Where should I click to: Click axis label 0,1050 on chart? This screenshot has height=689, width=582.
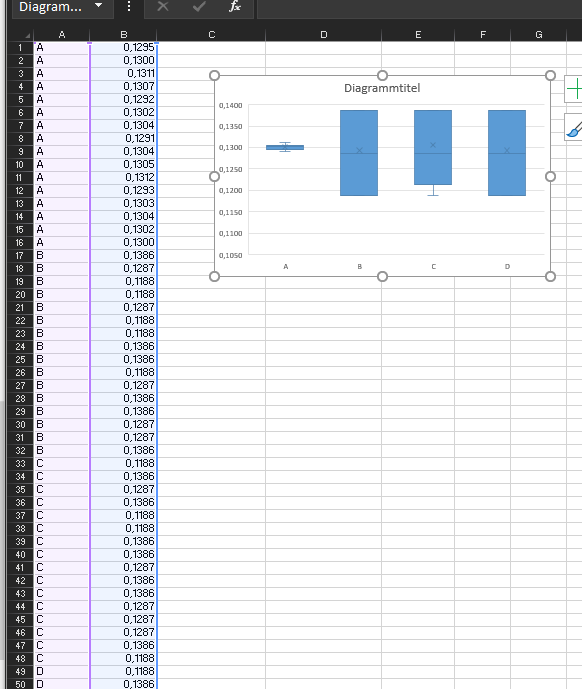pos(230,255)
